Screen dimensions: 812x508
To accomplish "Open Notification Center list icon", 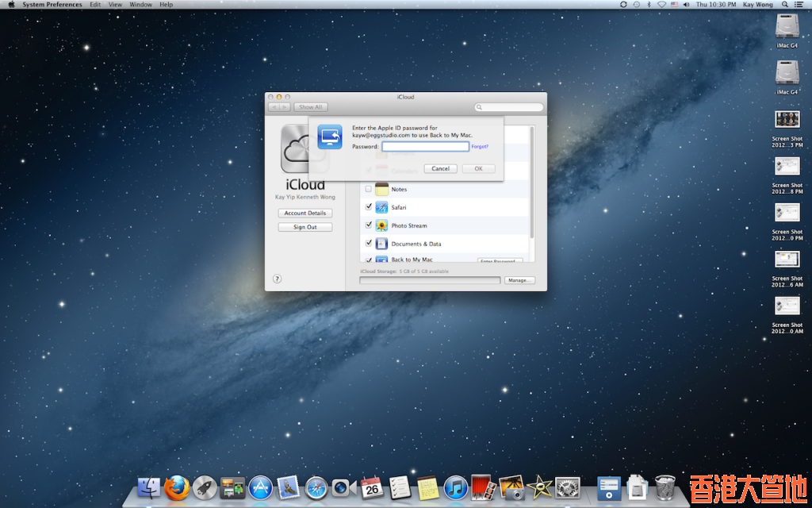I will click(799, 5).
